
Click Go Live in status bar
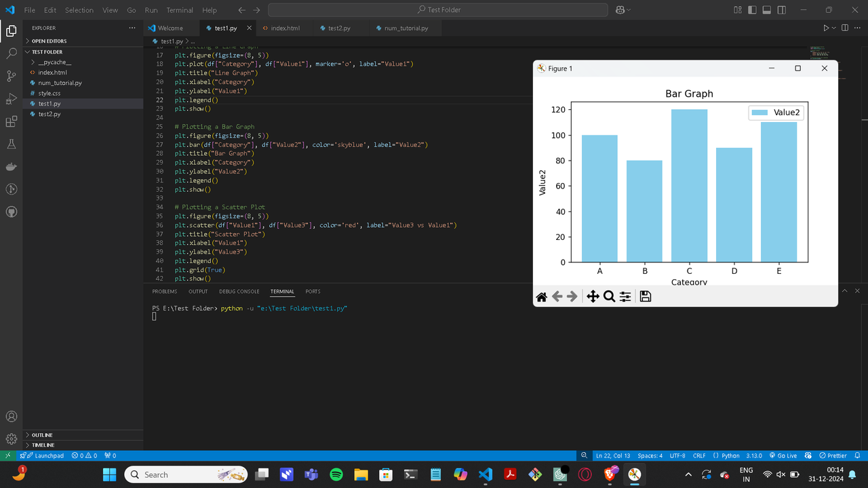(783, 455)
